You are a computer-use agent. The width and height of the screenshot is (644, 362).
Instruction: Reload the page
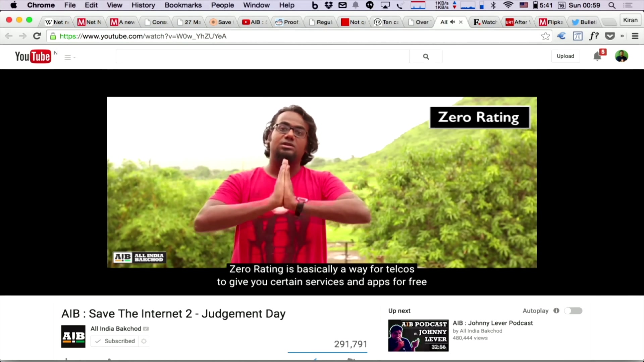pyautogui.click(x=37, y=36)
